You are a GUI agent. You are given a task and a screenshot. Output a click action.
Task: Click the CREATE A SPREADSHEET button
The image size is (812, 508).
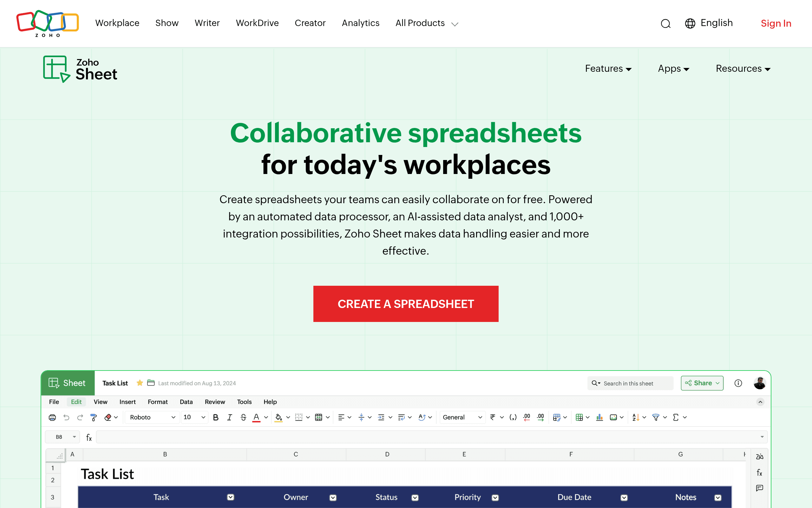coord(406,304)
